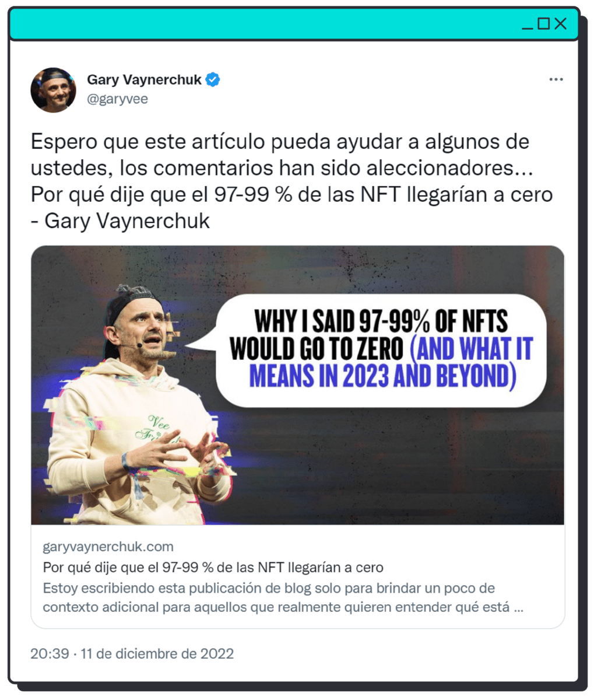Viewport: 594px width, 700px height.
Task: Click the @garyvee handle
Action: click(x=117, y=99)
